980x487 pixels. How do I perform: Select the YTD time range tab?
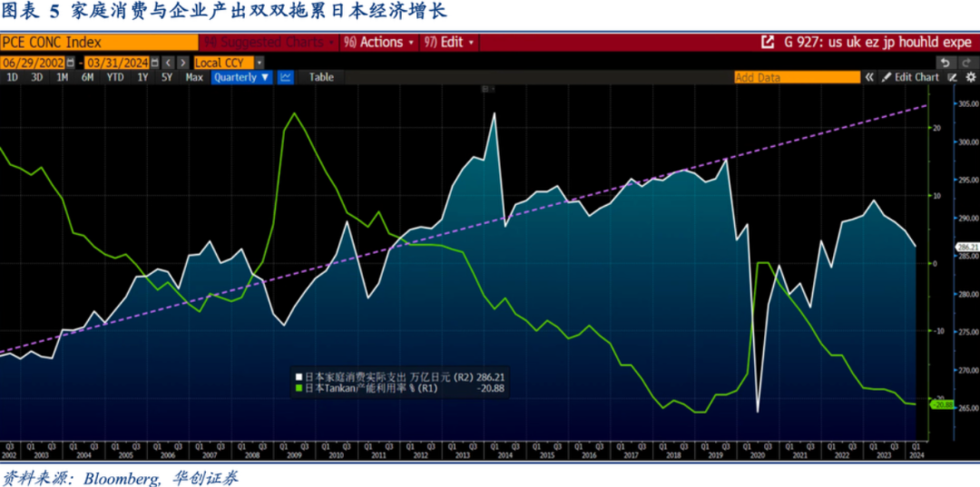click(115, 77)
